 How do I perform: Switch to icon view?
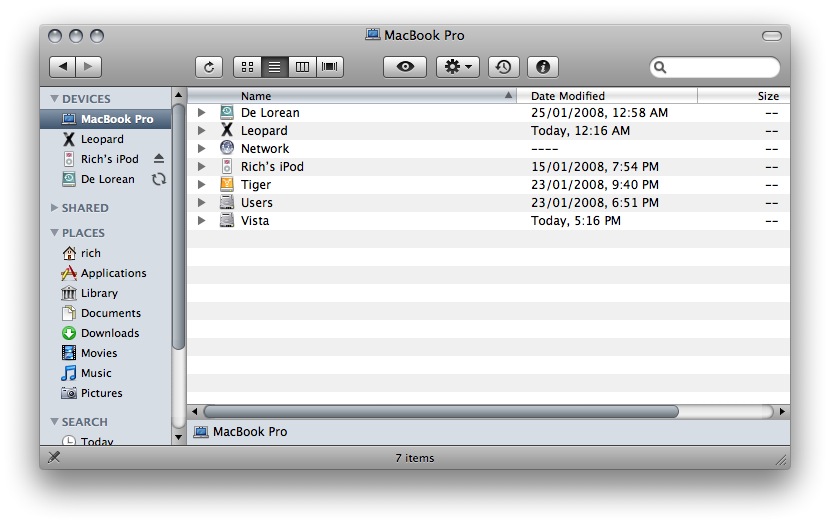(247, 67)
